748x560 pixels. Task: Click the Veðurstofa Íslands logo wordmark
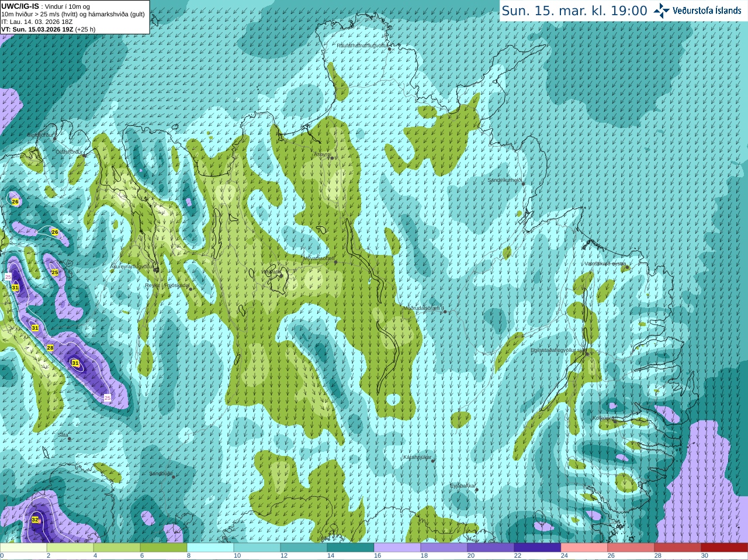707,11
